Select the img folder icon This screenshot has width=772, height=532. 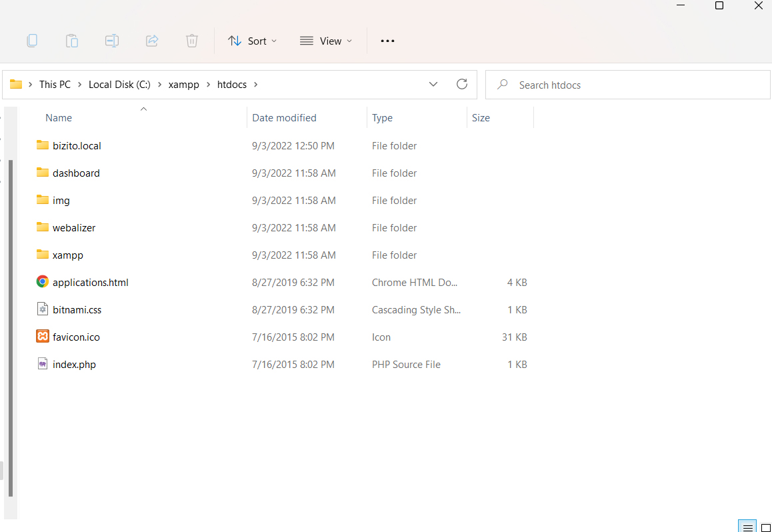click(43, 200)
